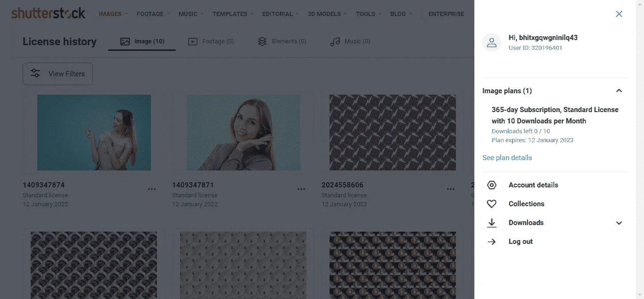This screenshot has height=299, width=644.
Task: Click the Account details gear icon
Action: point(492,185)
